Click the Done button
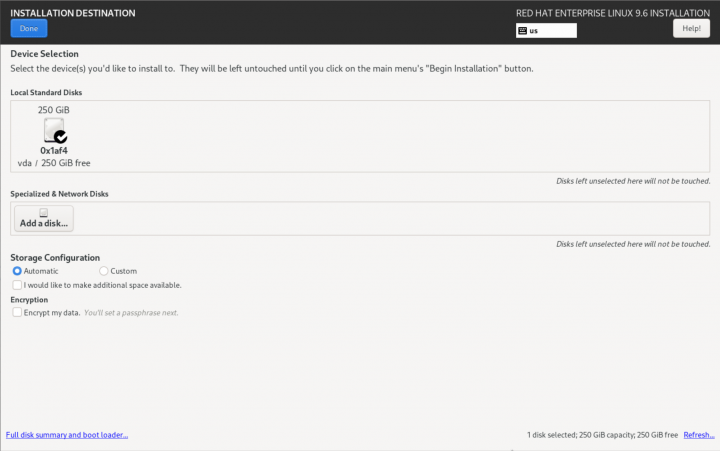Image resolution: width=720 pixels, height=451 pixels. point(28,29)
